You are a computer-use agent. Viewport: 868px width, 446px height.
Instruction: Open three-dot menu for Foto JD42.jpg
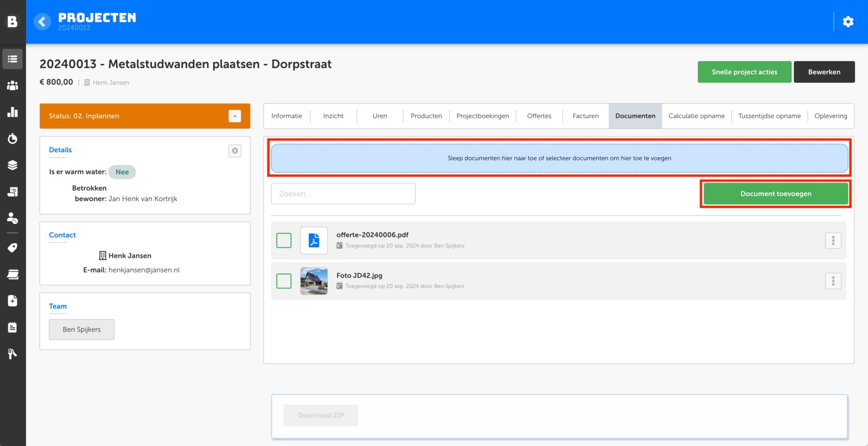[x=833, y=281]
